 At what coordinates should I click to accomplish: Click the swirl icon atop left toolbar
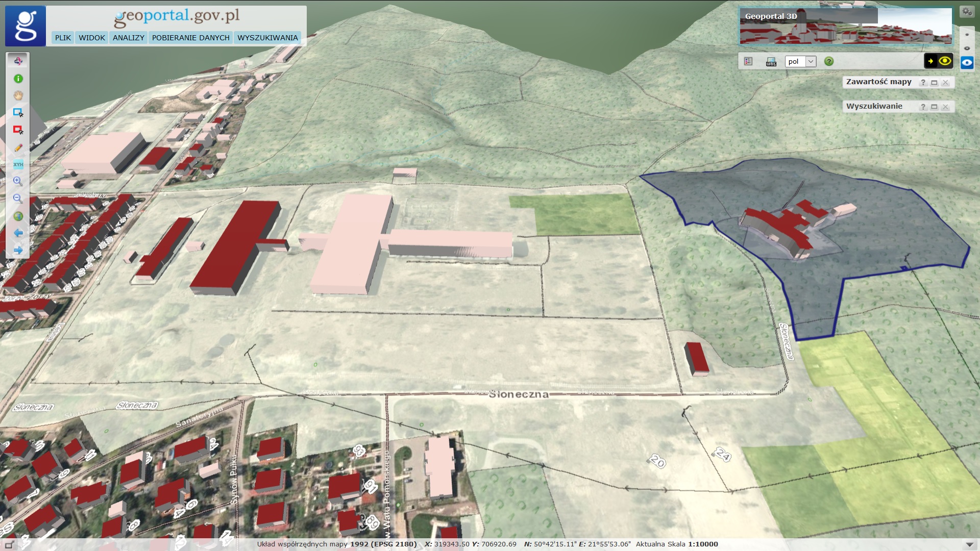click(18, 61)
